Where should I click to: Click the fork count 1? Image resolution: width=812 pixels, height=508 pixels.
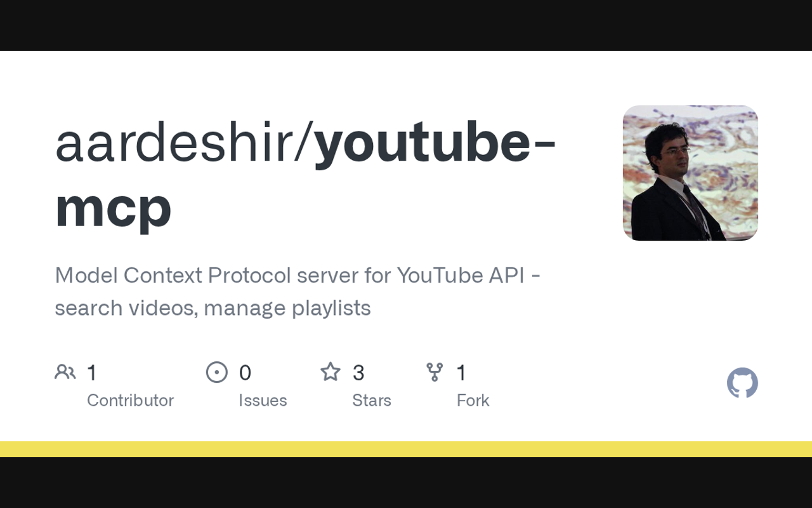pos(462,373)
